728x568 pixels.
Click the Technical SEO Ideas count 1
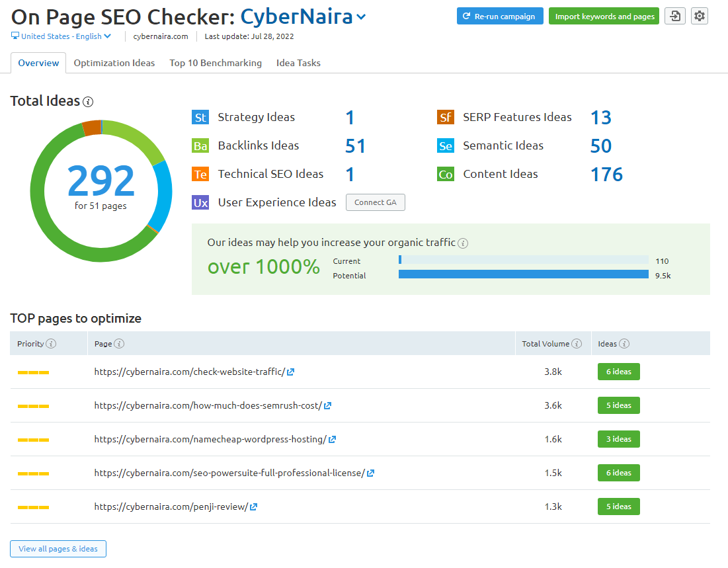pos(350,175)
